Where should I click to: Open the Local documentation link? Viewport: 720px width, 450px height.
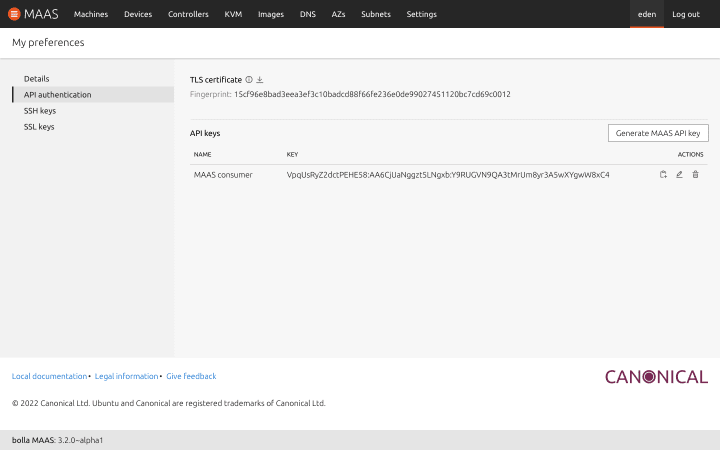click(49, 376)
